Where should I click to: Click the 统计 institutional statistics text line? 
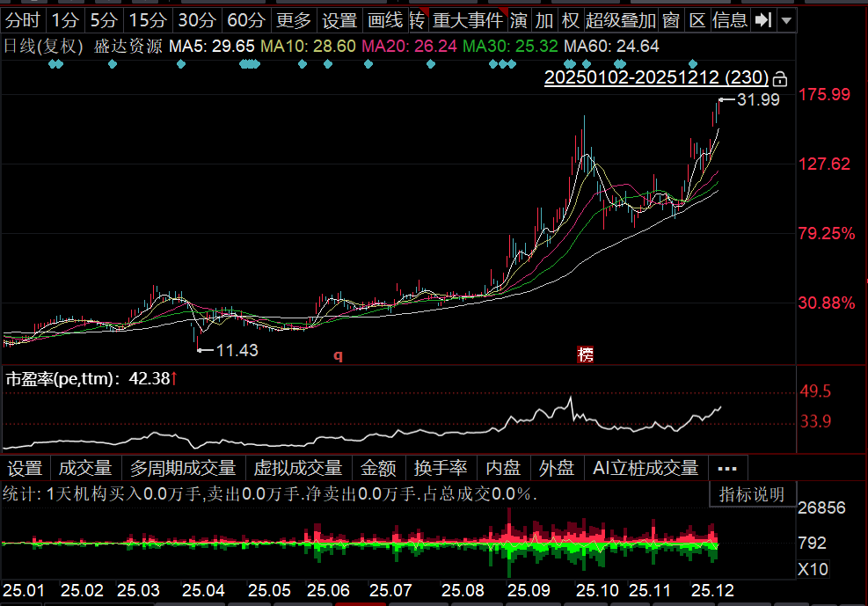tap(270, 493)
